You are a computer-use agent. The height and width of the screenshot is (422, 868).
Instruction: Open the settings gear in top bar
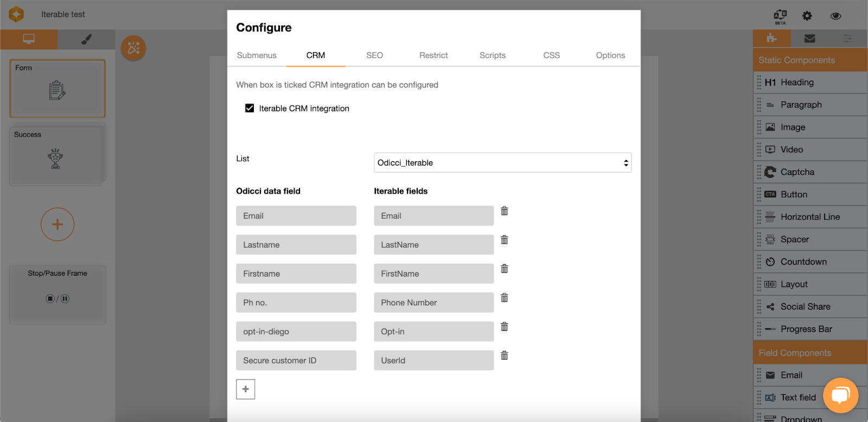807,16
